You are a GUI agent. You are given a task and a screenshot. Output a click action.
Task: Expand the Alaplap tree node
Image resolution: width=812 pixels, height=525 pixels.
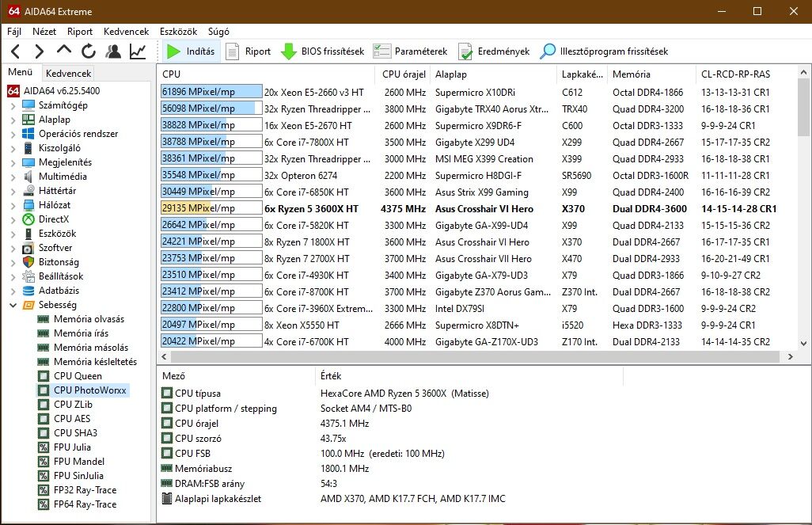(13, 120)
